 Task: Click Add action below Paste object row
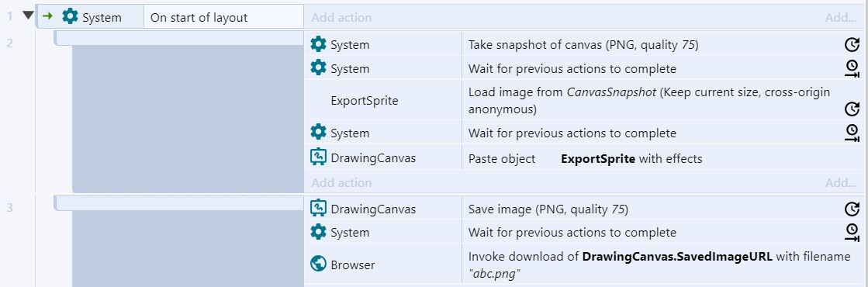[x=341, y=182]
